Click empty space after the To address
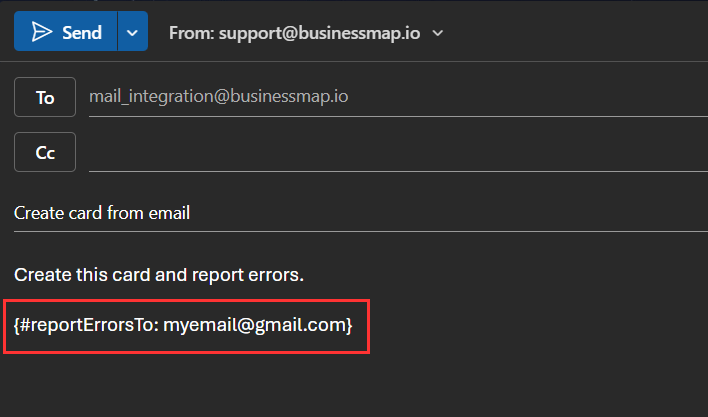Screen dimensions: 708x417 (520, 97)
